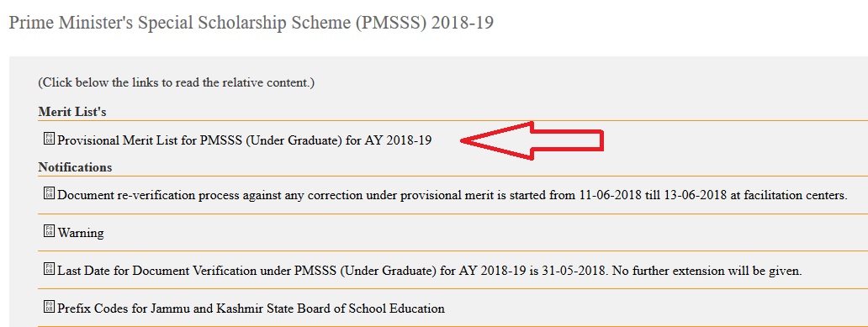Click the red arrow graphic

532,140
